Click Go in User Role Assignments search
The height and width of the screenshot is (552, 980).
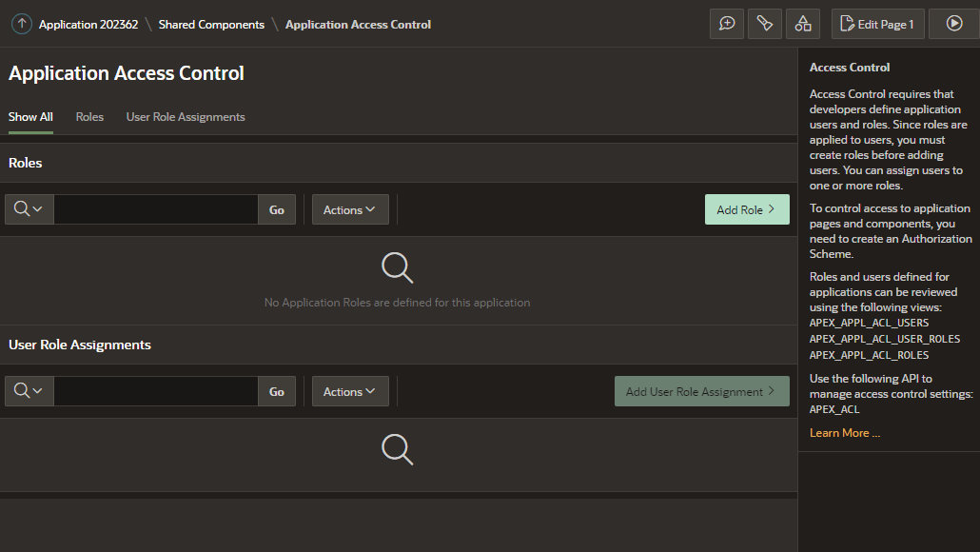click(277, 391)
